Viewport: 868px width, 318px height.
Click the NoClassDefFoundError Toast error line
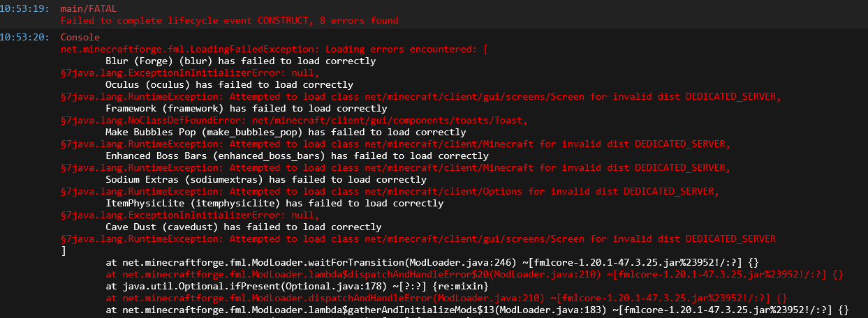click(x=294, y=120)
